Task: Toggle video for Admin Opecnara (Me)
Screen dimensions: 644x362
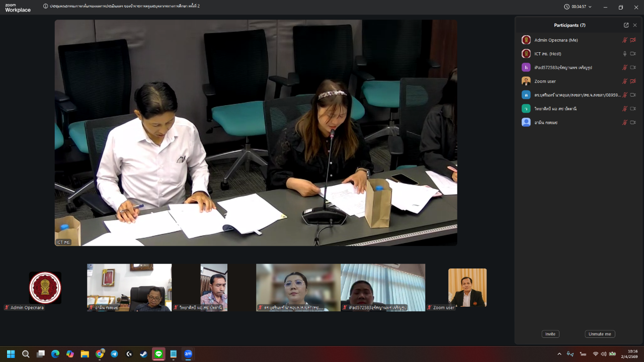Action: [633, 40]
